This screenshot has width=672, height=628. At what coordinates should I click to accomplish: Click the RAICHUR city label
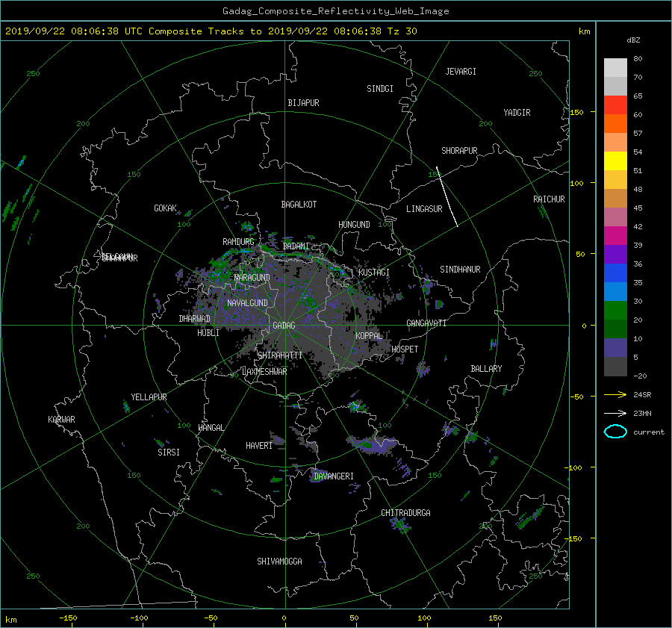549,199
